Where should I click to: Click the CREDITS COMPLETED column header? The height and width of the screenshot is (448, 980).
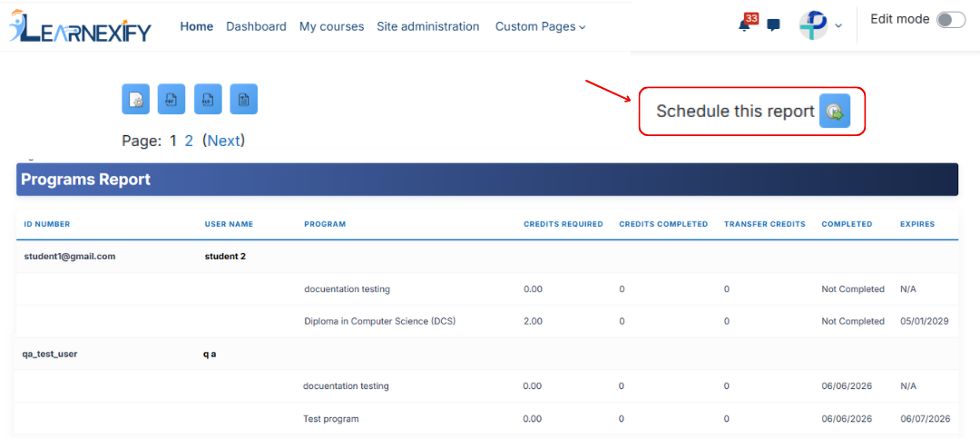click(663, 224)
